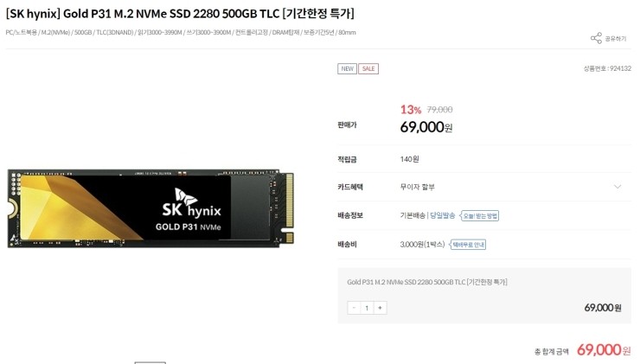Image resolution: width=640 pixels, height=364 pixels.
Task: Click the SK hynix butterfly logo on the SSD
Action: pyautogui.click(x=186, y=197)
